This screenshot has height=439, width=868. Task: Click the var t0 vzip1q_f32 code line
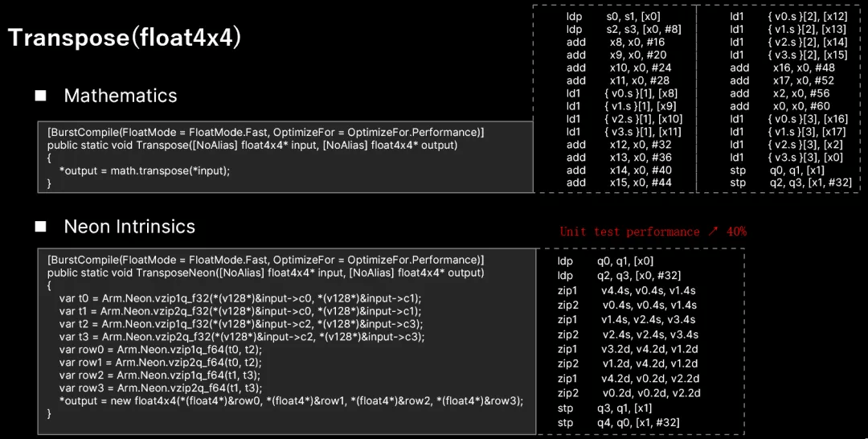[240, 298]
